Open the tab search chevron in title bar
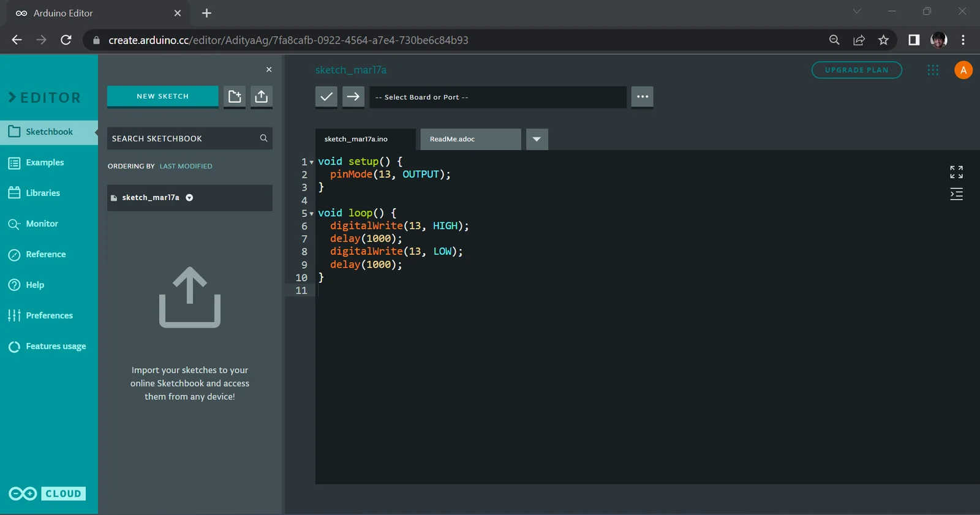The height and width of the screenshot is (515, 980). pyautogui.click(x=857, y=11)
